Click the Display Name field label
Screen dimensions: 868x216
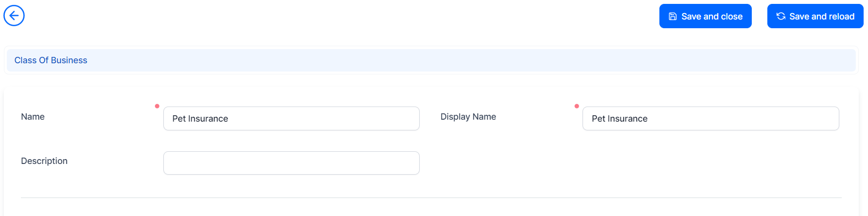pyautogui.click(x=468, y=117)
